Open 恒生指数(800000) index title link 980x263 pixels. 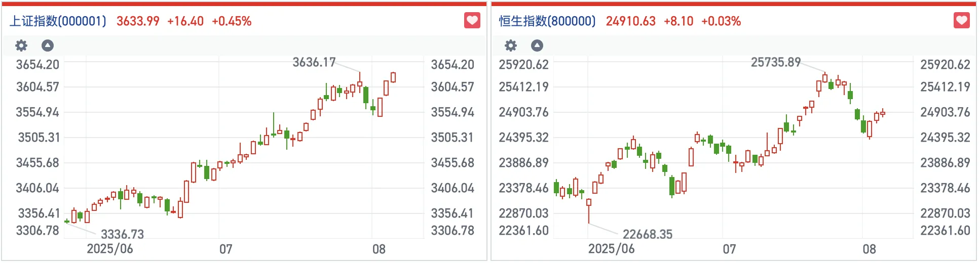[547, 21]
